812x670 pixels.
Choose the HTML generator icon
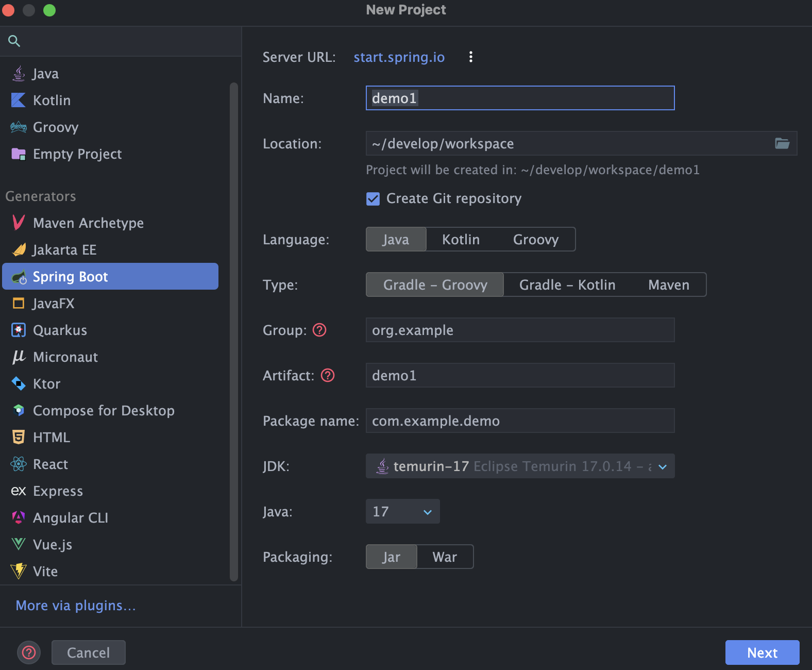(19, 437)
